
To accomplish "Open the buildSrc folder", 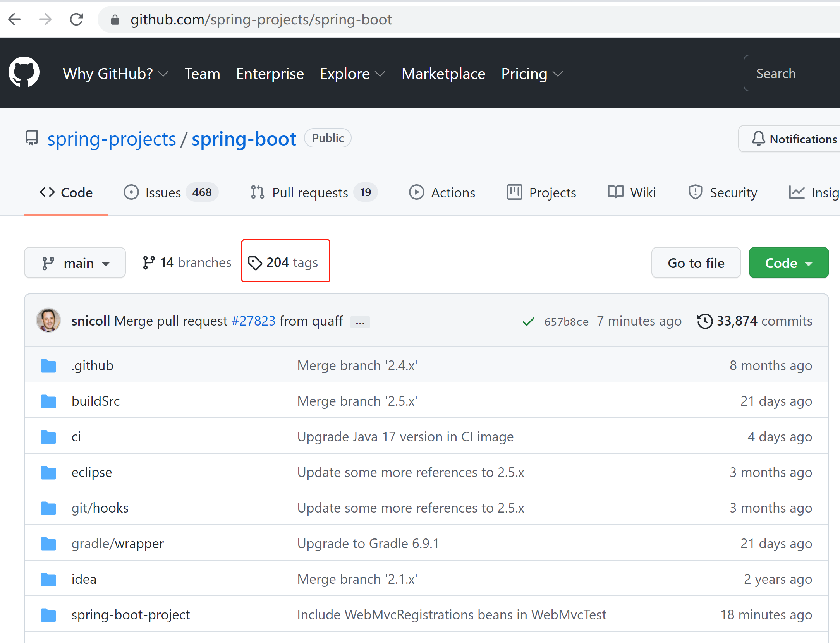I will point(96,401).
